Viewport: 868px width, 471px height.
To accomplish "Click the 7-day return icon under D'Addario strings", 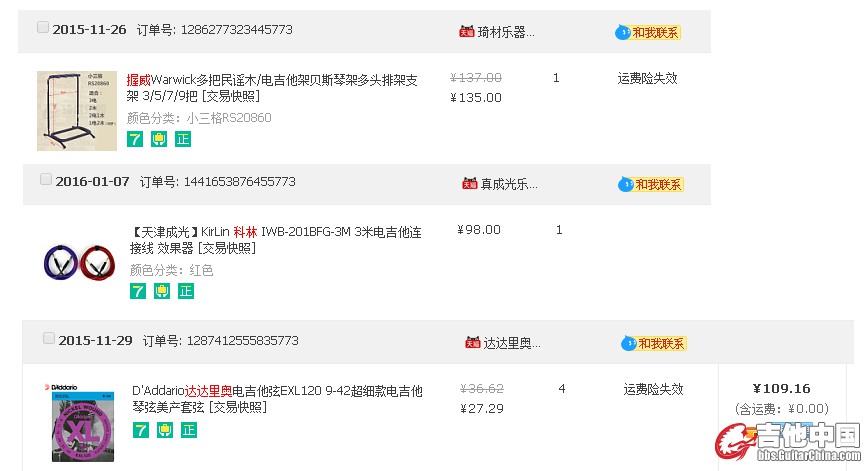I will pyautogui.click(x=141, y=429).
